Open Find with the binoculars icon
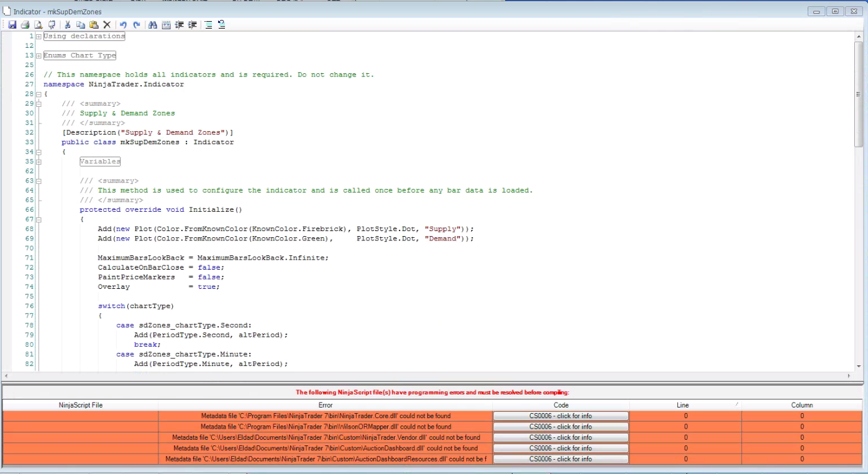This screenshot has height=474, width=868. 153,25
